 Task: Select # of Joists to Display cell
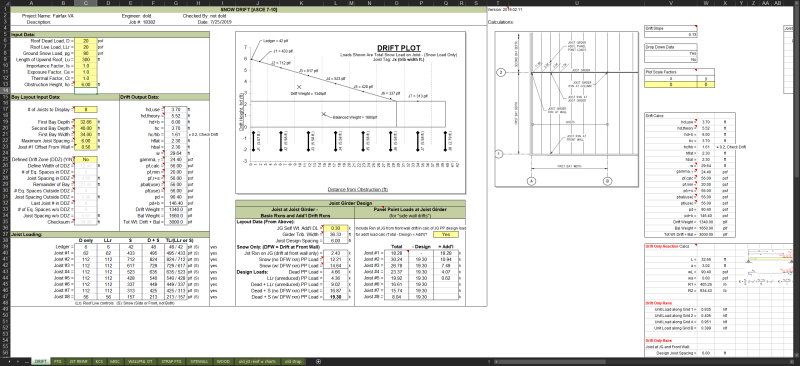click(x=85, y=109)
